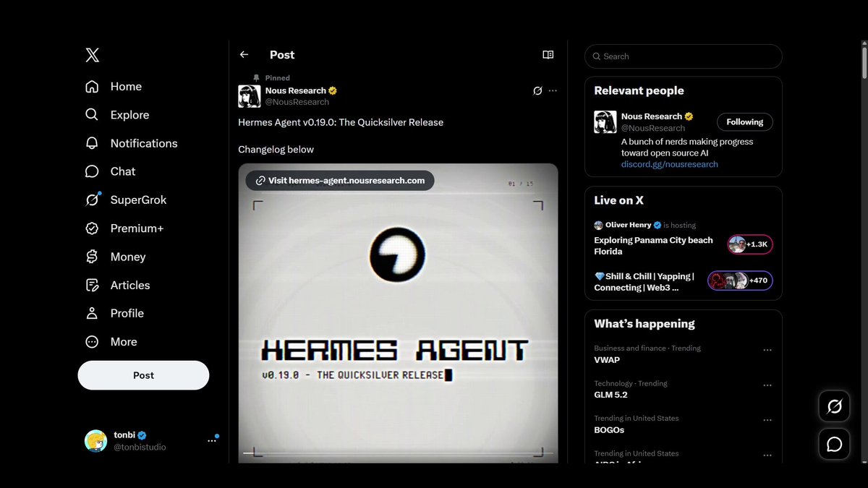
Task: Open the floating chat bubble button
Action: 834,444
